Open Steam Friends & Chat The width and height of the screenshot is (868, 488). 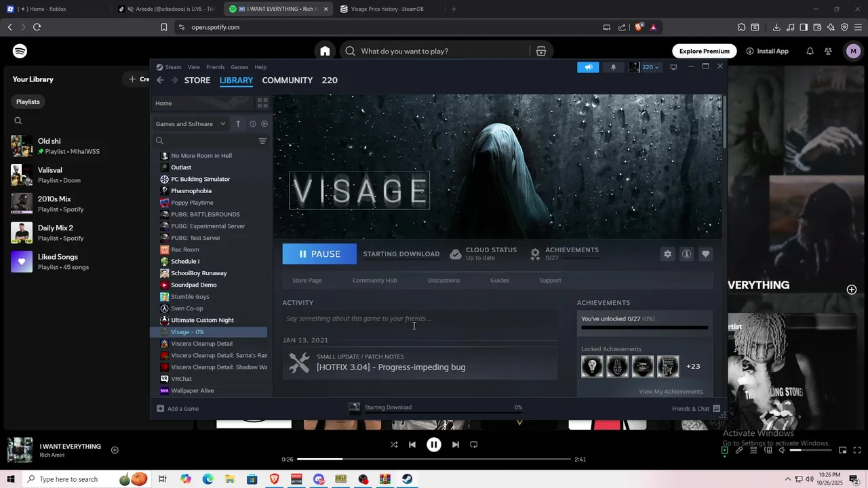[696, 409]
